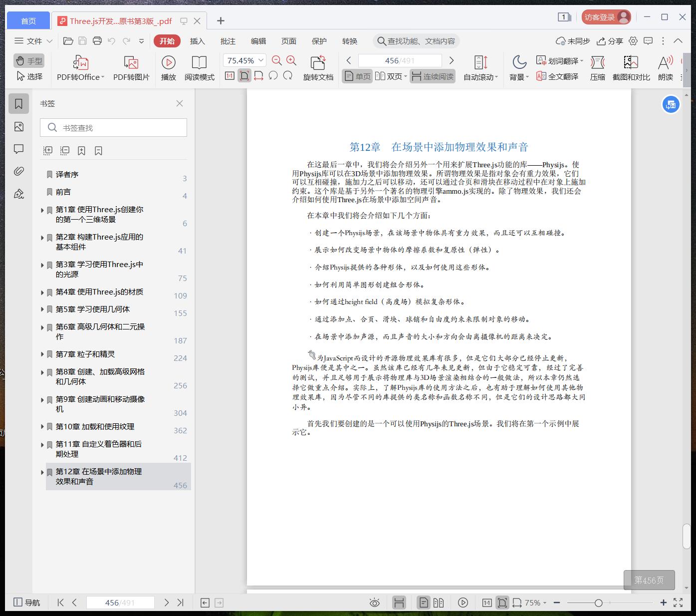Click the 书签查找 bookmark search field
The image size is (696, 616).
[113, 128]
